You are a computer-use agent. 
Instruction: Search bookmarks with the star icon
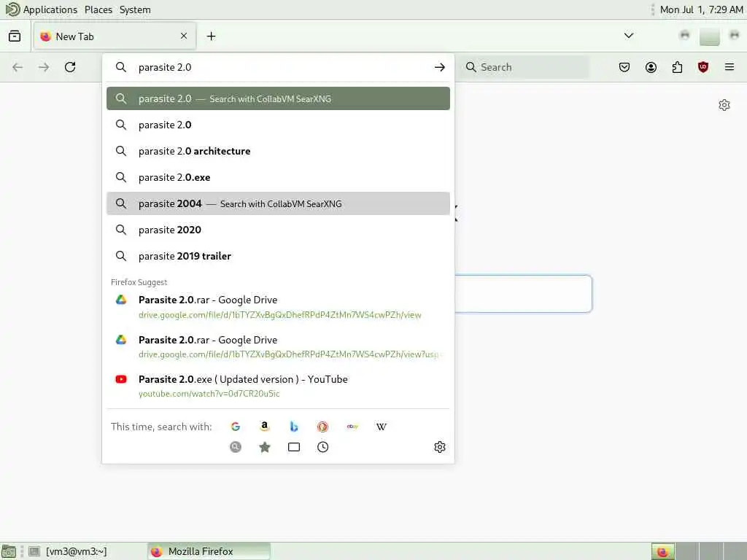[x=264, y=447]
